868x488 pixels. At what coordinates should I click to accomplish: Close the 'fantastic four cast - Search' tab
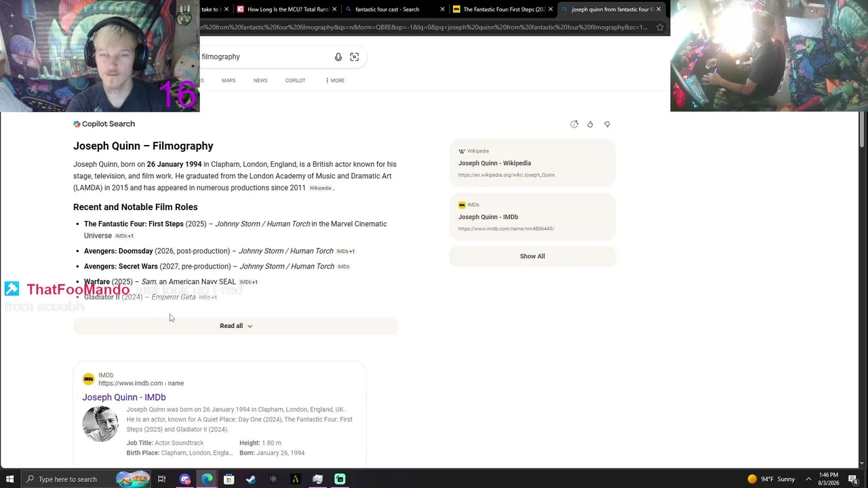(x=443, y=9)
